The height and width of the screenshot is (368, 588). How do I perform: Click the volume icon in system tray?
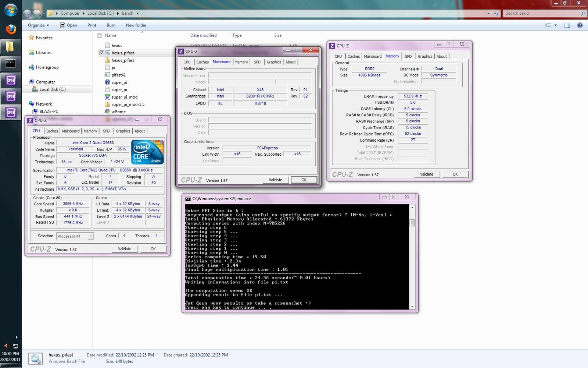click(x=6, y=346)
